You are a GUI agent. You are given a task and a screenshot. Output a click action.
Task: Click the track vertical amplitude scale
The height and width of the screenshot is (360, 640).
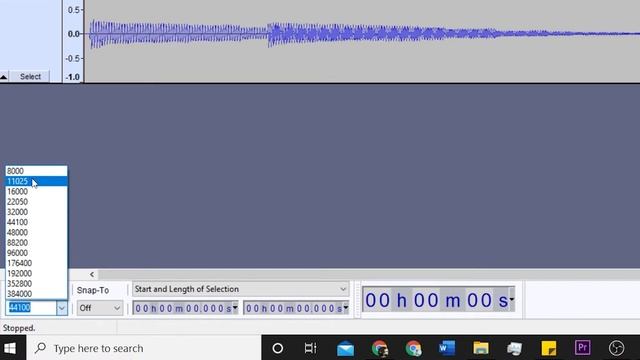tap(73, 41)
